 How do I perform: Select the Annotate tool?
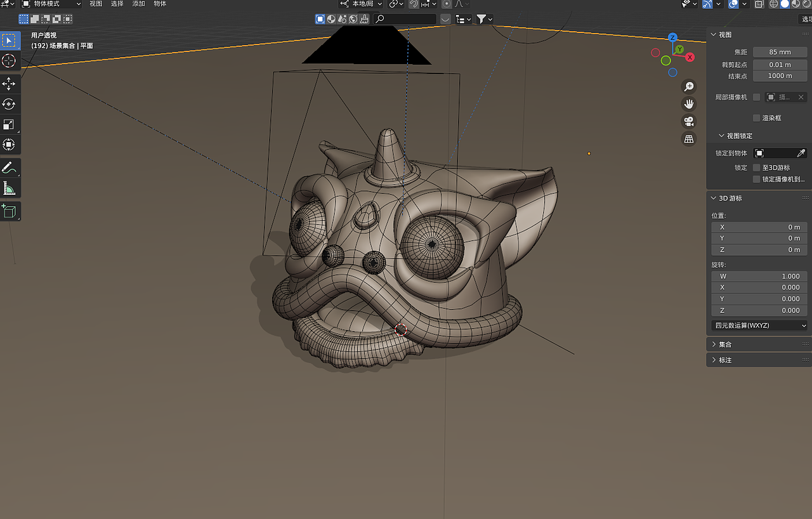(9, 168)
